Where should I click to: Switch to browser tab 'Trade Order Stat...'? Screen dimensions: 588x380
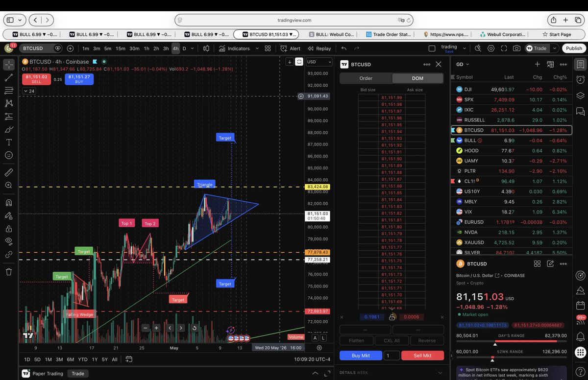click(x=389, y=34)
